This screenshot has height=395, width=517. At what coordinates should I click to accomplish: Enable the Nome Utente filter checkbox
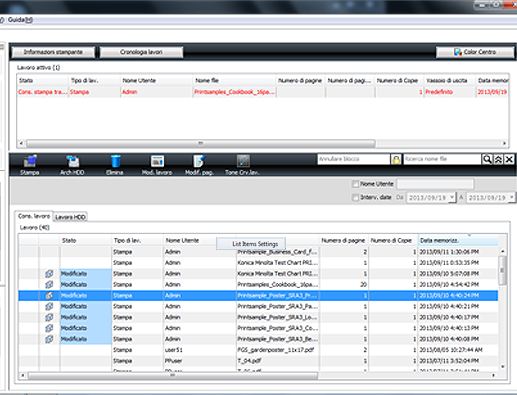[x=355, y=184]
